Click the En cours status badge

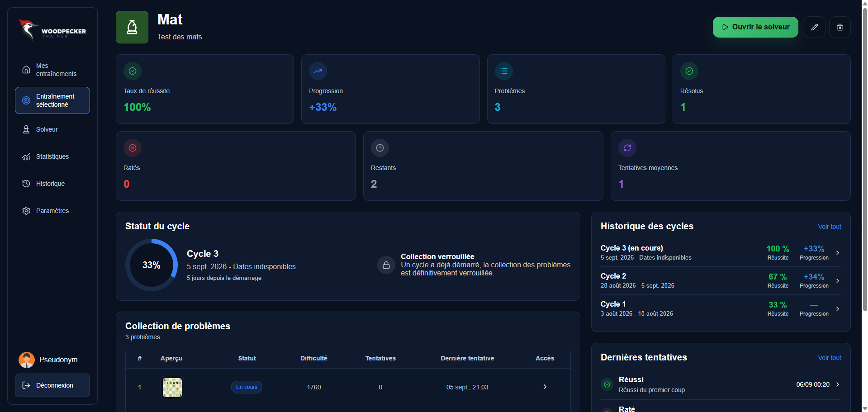(x=247, y=387)
